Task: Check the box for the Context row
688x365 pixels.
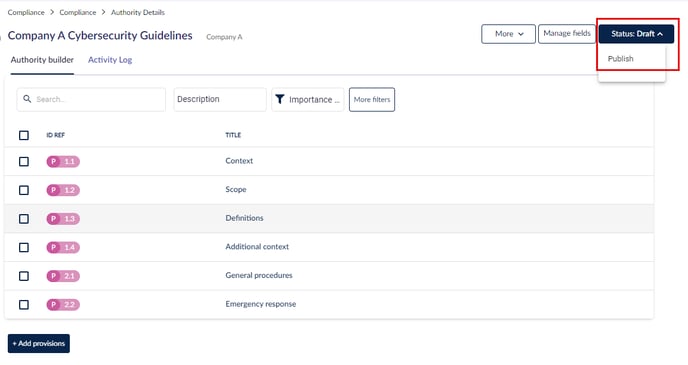Action: [x=24, y=161]
